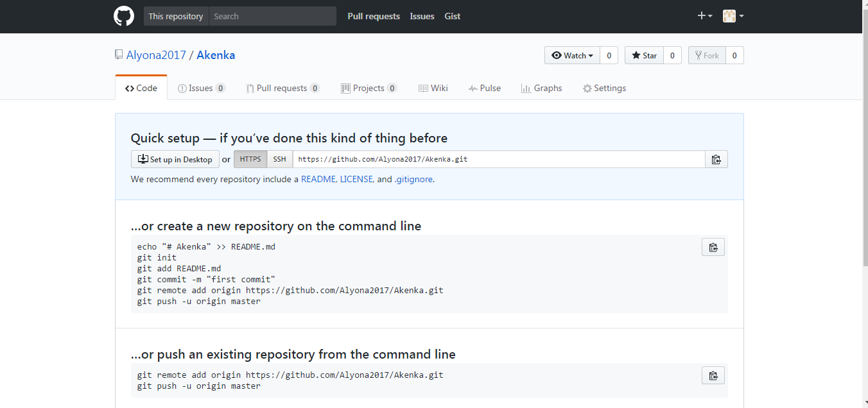Click the repository book icon beside Akenka
868x408 pixels.
118,54
